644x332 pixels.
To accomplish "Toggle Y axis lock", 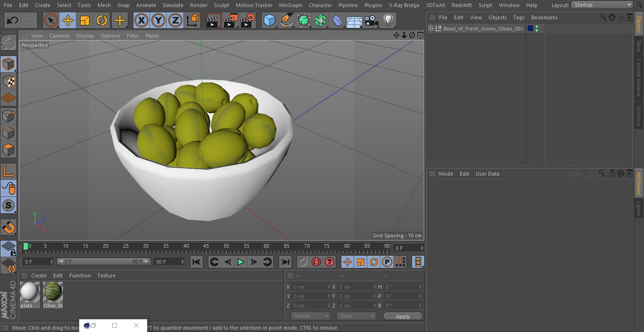I will pyautogui.click(x=158, y=20).
